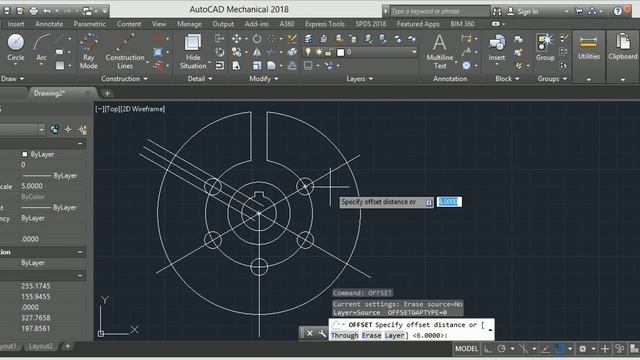Toggle MODEL space button in status bar

click(466, 349)
